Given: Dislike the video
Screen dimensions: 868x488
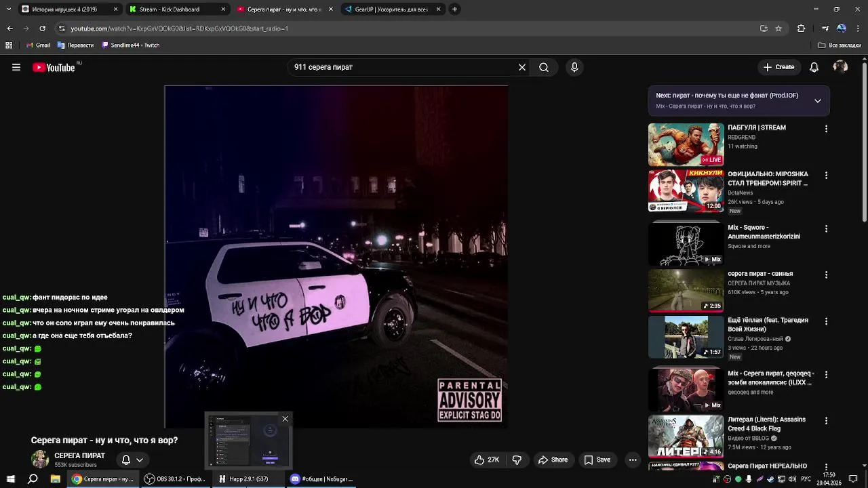Looking at the screenshot, I should pos(517,460).
